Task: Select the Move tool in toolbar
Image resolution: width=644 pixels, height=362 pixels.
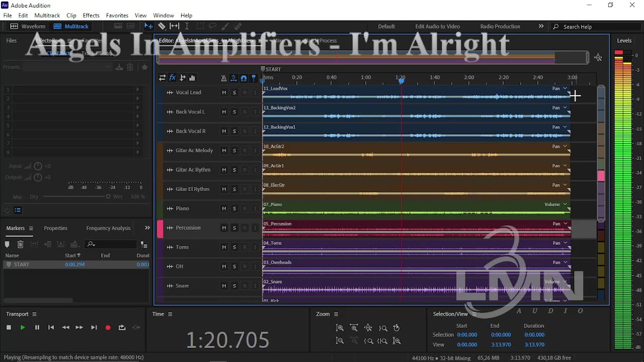Action: [148, 26]
